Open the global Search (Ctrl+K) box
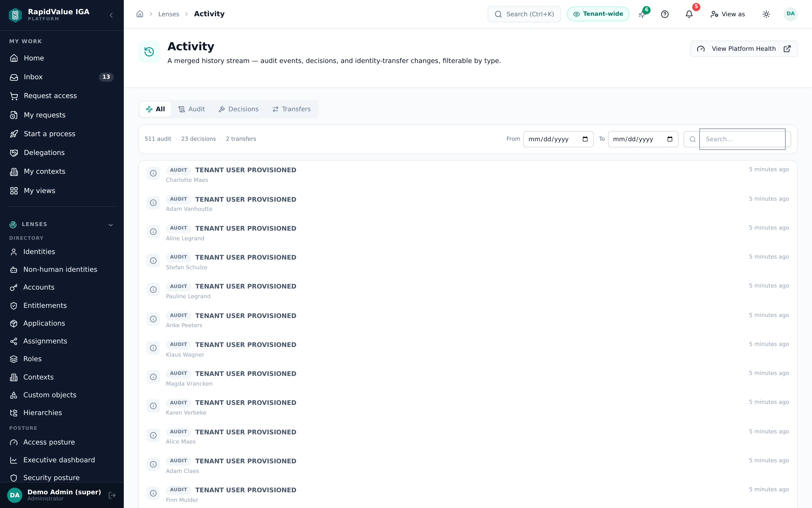 pos(524,14)
